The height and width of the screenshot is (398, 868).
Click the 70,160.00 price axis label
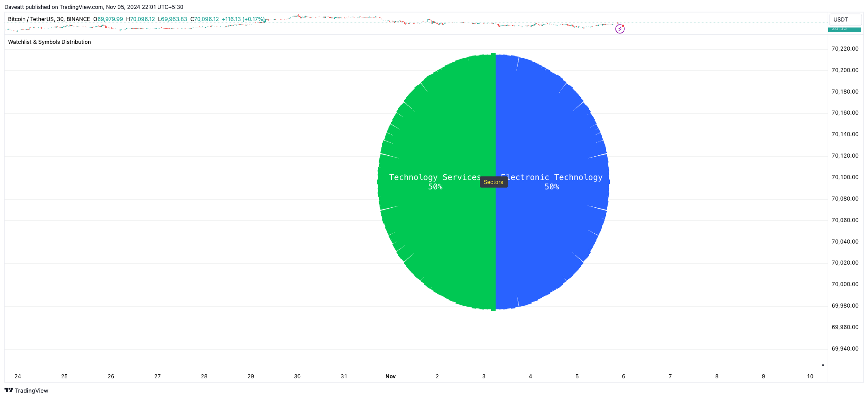tap(845, 113)
